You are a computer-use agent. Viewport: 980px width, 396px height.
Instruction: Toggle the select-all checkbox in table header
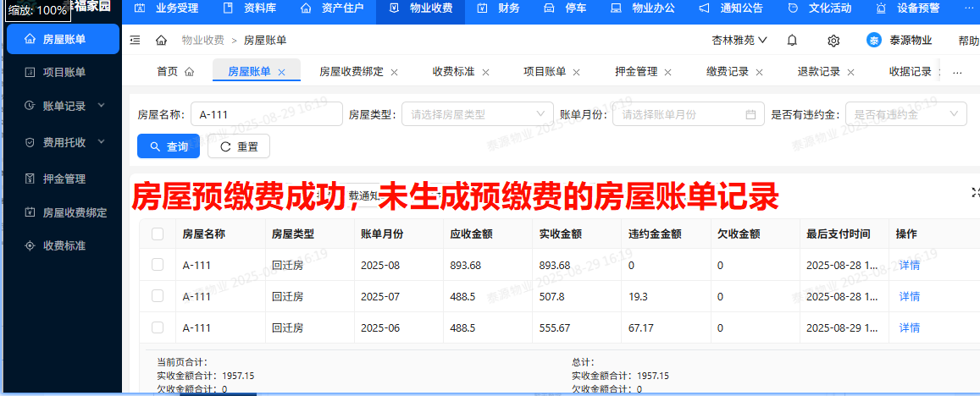click(x=158, y=234)
